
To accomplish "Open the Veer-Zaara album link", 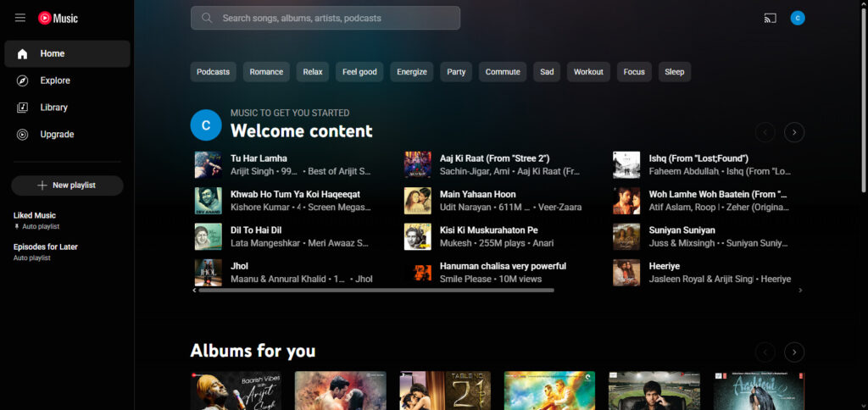I will click(x=559, y=208).
